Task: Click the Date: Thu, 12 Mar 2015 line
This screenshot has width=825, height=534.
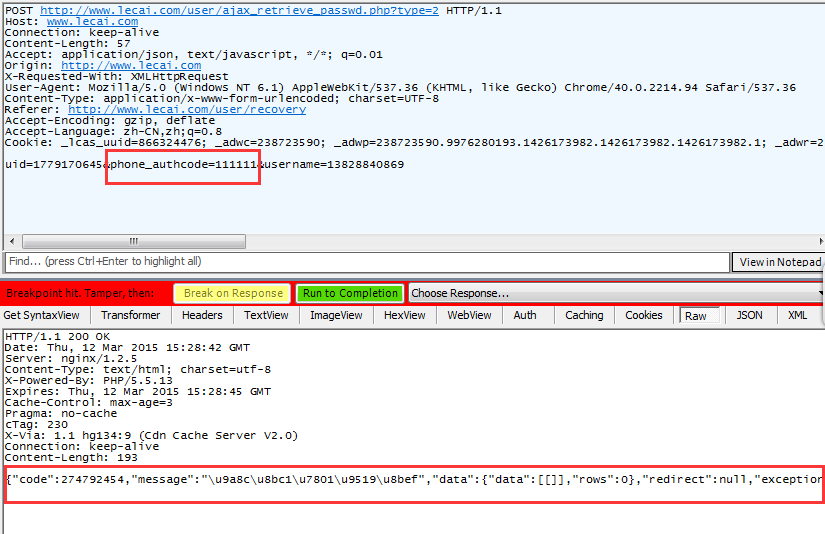Action: point(127,348)
